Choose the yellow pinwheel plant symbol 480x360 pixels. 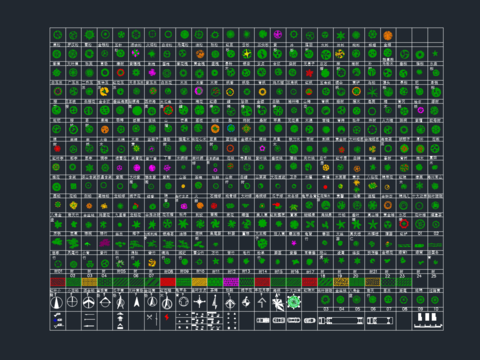(x=340, y=54)
